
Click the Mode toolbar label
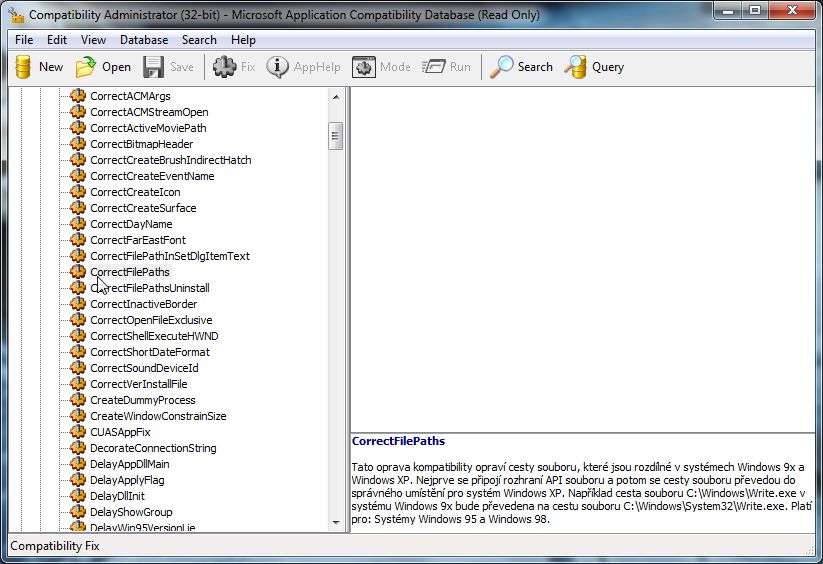[x=395, y=67]
